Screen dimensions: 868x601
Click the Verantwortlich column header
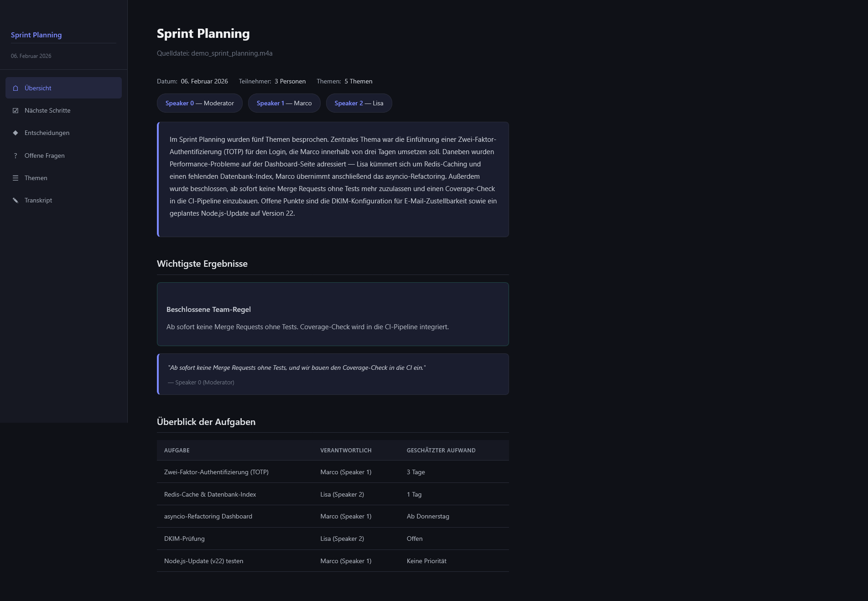[346, 450]
